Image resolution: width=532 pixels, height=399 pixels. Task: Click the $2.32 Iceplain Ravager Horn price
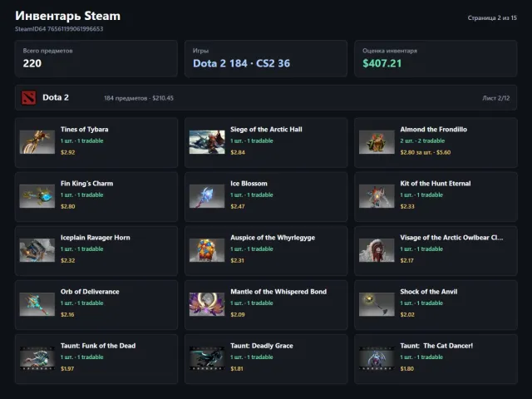click(68, 260)
